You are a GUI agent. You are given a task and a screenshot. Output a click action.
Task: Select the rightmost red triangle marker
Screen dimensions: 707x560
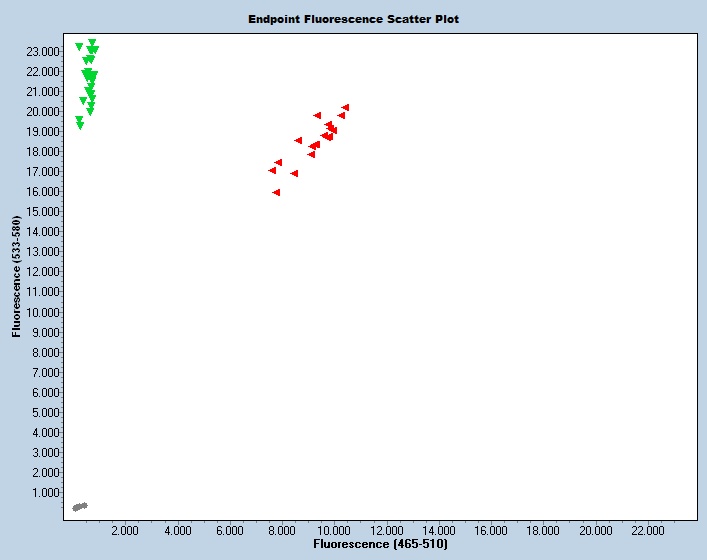pos(345,107)
